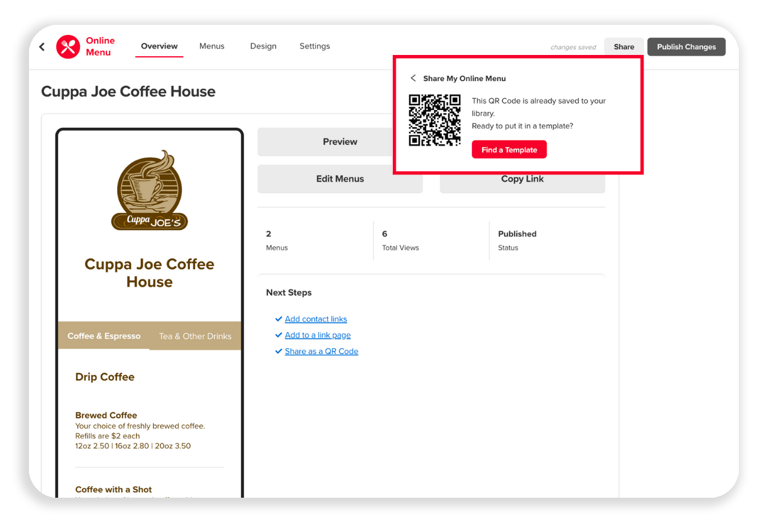The height and width of the screenshot is (532, 769).
Task: Click the Find a Template button
Action: click(509, 150)
